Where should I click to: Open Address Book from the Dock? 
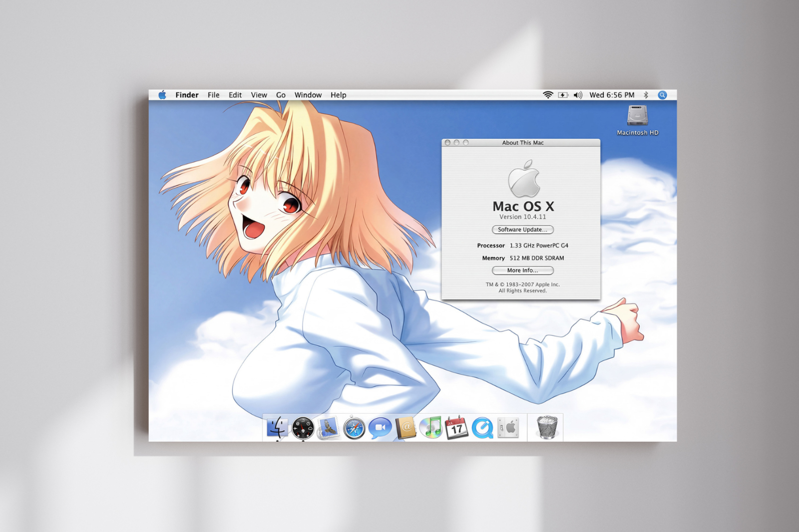406,428
